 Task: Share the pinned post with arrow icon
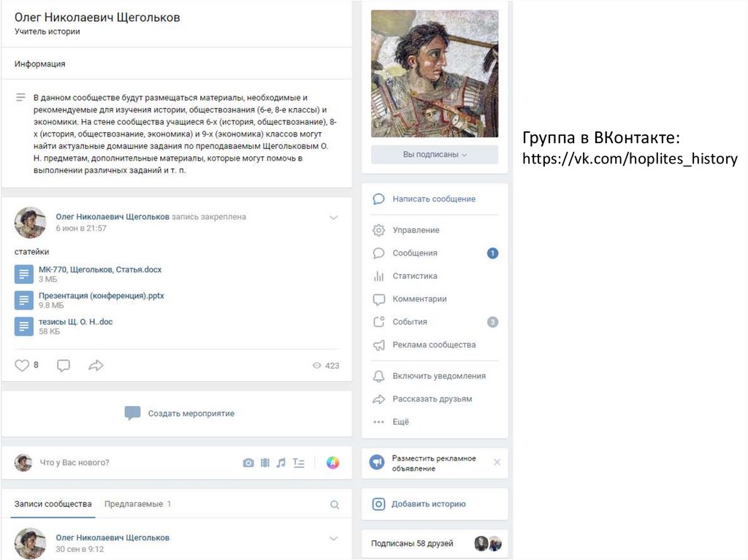tap(96, 365)
